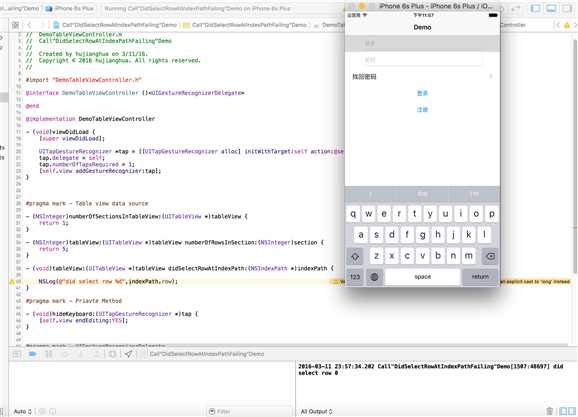Click the '@implementation DemoTableViewController' line
The width and height of the screenshot is (578, 417).
[90, 119]
